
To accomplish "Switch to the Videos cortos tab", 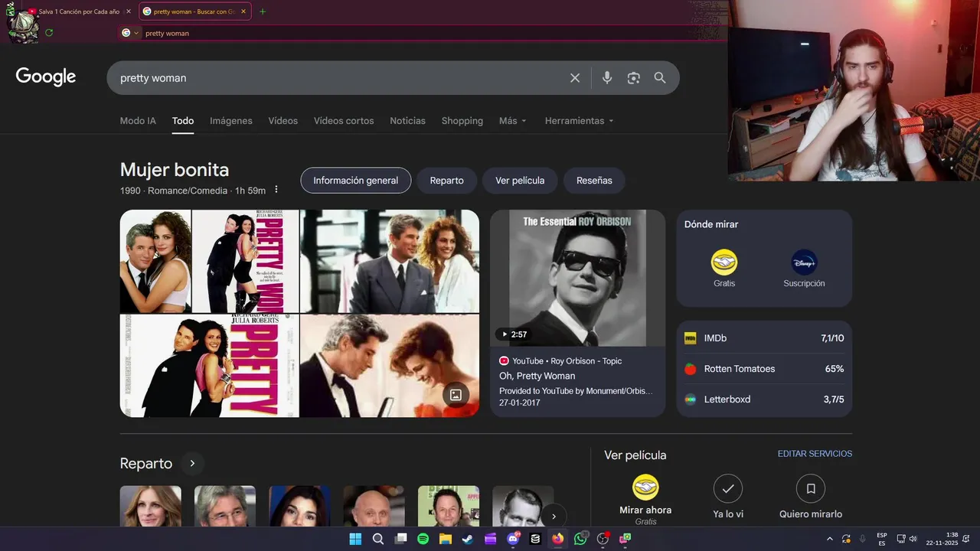I will (x=344, y=121).
